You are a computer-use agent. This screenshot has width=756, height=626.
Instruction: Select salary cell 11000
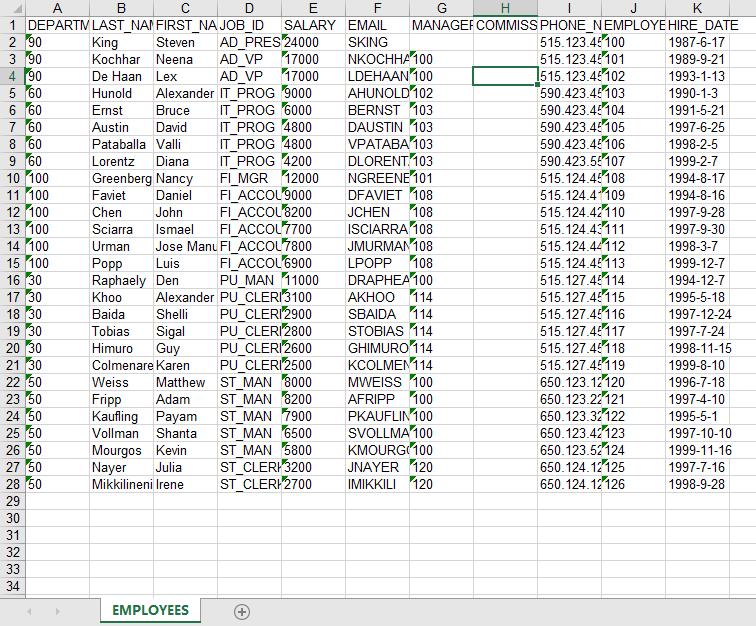point(313,280)
